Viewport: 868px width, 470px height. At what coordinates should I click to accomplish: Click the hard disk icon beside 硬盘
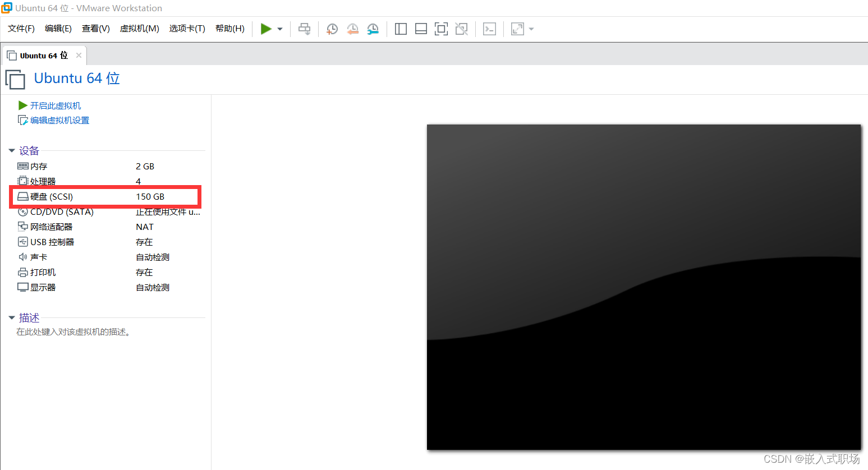pyautogui.click(x=23, y=196)
